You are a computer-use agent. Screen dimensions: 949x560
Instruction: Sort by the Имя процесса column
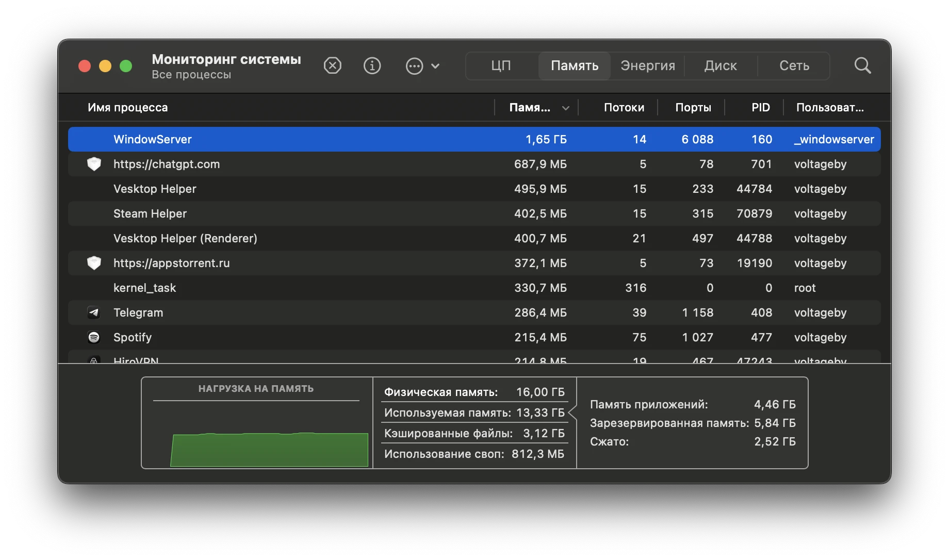click(x=128, y=107)
